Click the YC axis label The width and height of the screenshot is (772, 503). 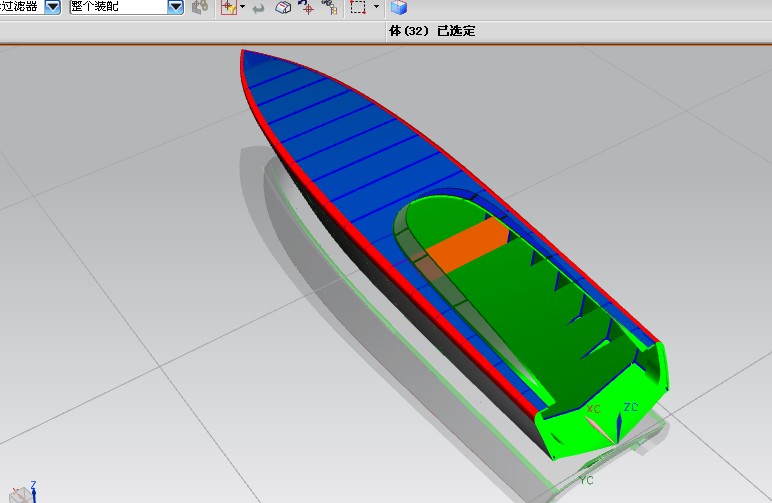tap(586, 480)
